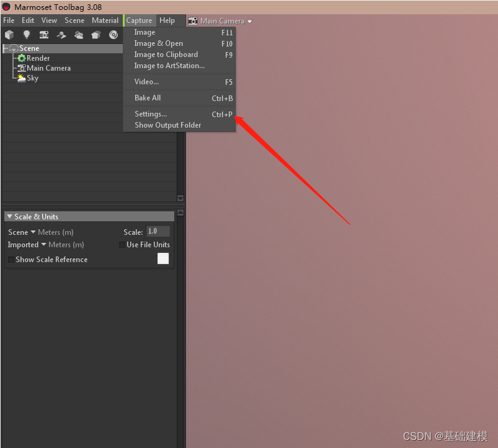
Task: Enable Show Scale Reference checkbox
Action: 11,260
